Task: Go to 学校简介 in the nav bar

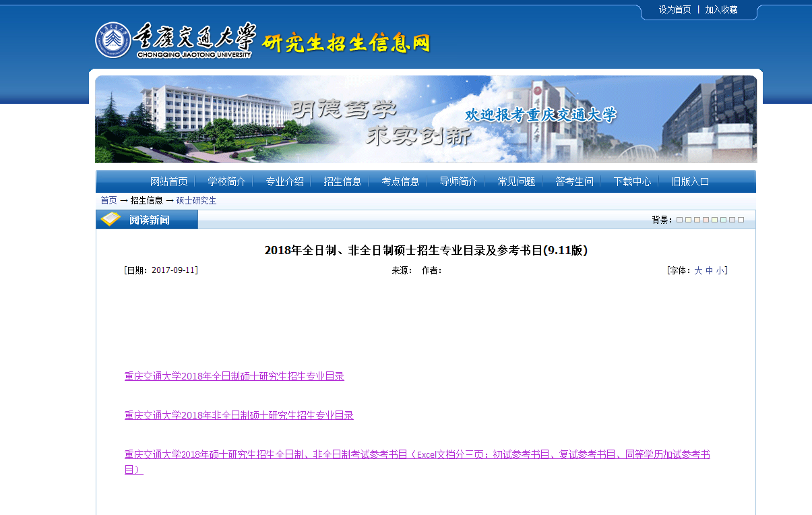Action: click(x=226, y=181)
